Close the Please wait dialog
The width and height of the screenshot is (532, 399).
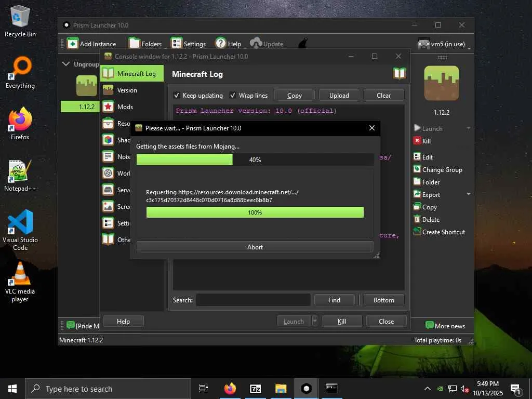[372, 128]
